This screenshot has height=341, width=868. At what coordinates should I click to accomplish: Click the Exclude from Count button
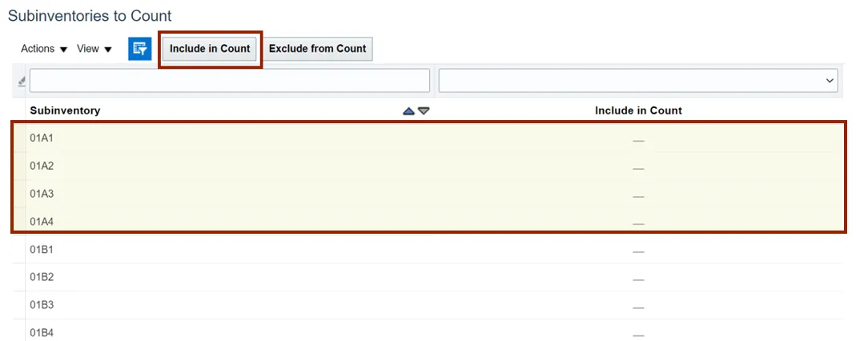pyautogui.click(x=317, y=49)
